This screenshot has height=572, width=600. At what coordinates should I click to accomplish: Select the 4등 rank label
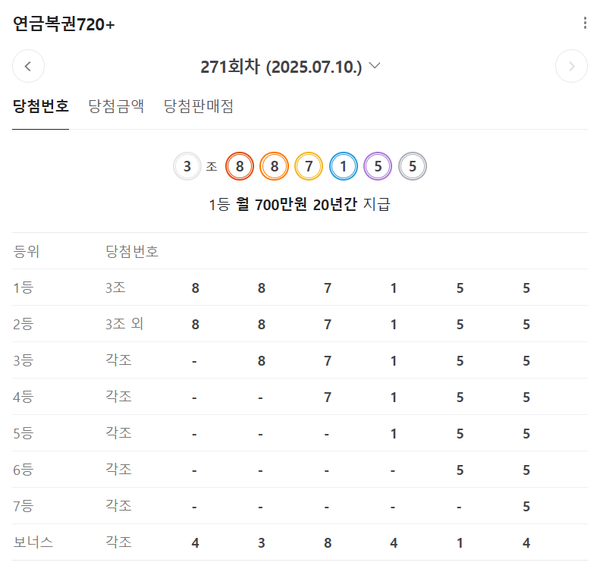coord(23,396)
